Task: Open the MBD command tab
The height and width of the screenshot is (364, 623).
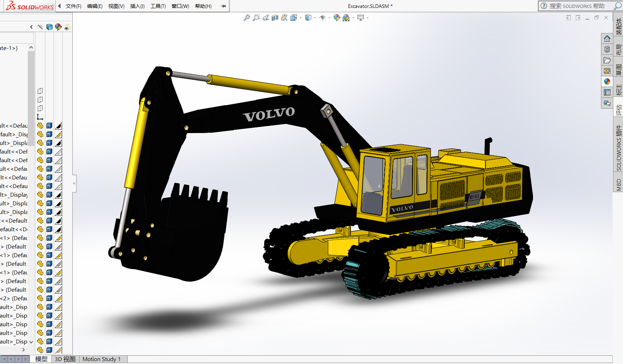Action: click(618, 185)
